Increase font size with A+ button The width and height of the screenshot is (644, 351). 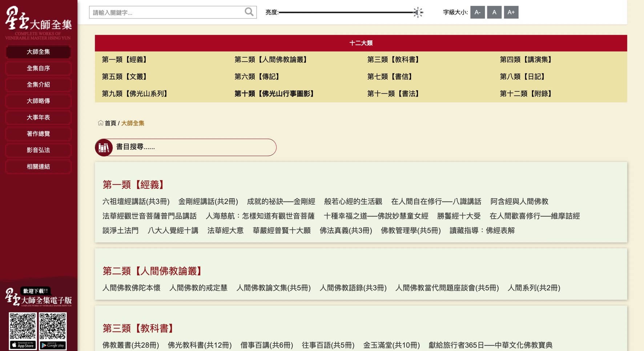click(x=511, y=12)
